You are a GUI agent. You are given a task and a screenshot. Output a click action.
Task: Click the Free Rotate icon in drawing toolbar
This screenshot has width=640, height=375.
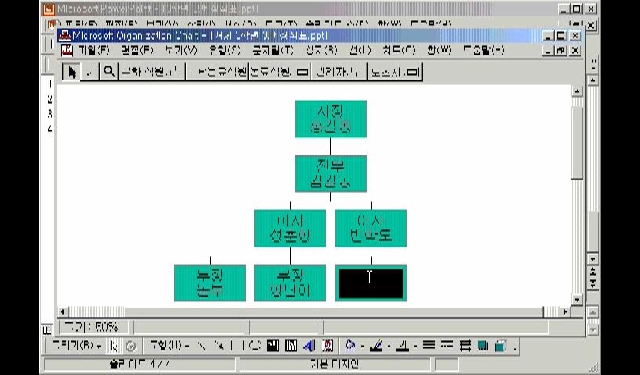coord(131,346)
